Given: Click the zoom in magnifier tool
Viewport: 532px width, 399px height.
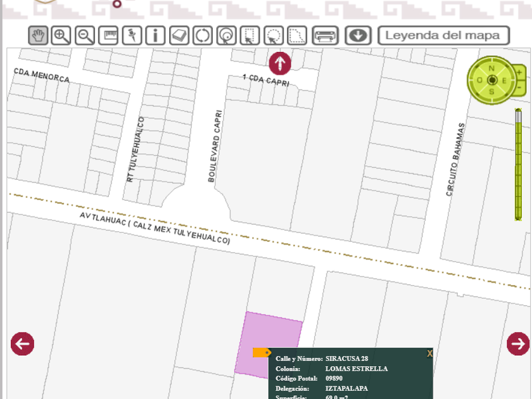Looking at the screenshot, I should (61, 35).
